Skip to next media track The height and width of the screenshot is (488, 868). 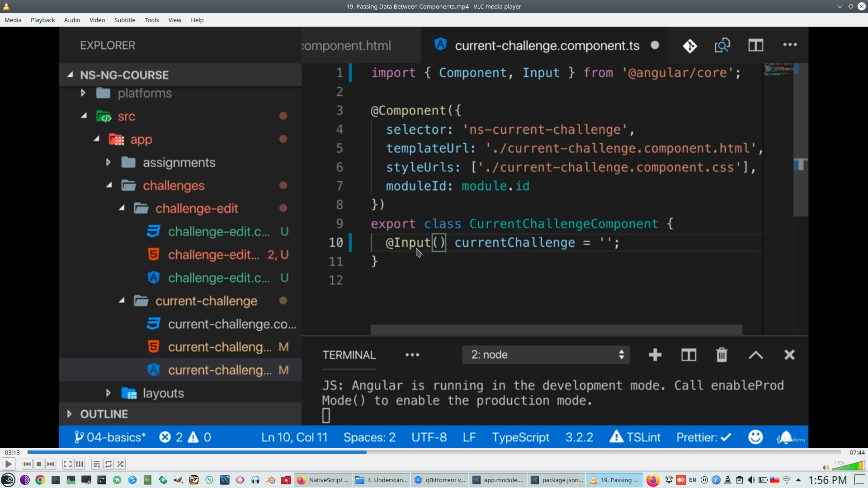[51, 464]
